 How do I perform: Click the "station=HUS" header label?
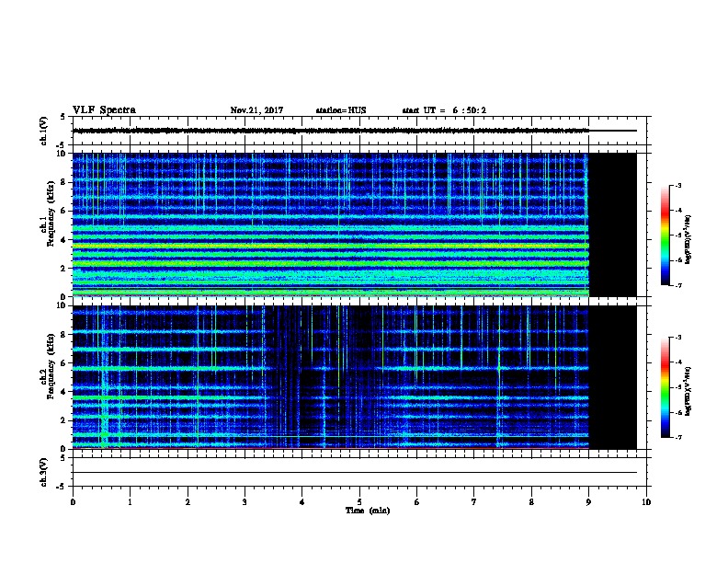[x=341, y=110]
